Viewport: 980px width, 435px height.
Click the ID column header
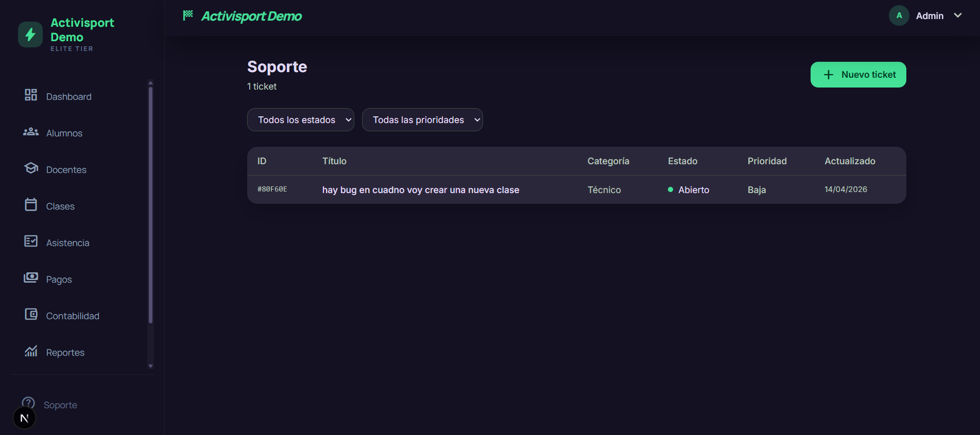(262, 161)
